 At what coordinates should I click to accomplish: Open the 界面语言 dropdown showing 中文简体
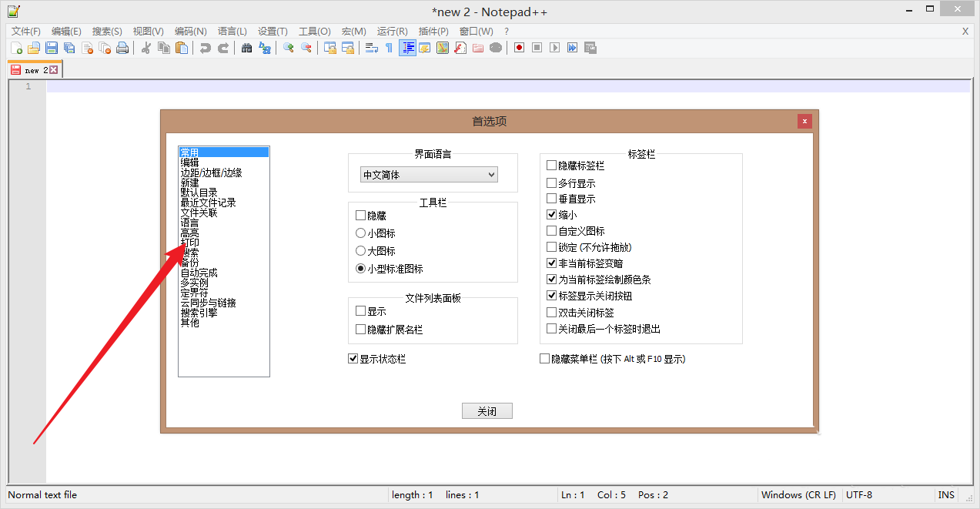click(428, 174)
